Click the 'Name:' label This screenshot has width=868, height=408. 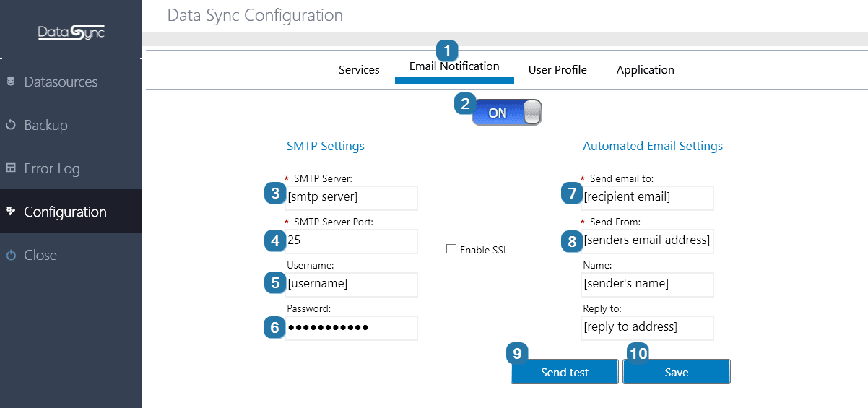point(597,265)
